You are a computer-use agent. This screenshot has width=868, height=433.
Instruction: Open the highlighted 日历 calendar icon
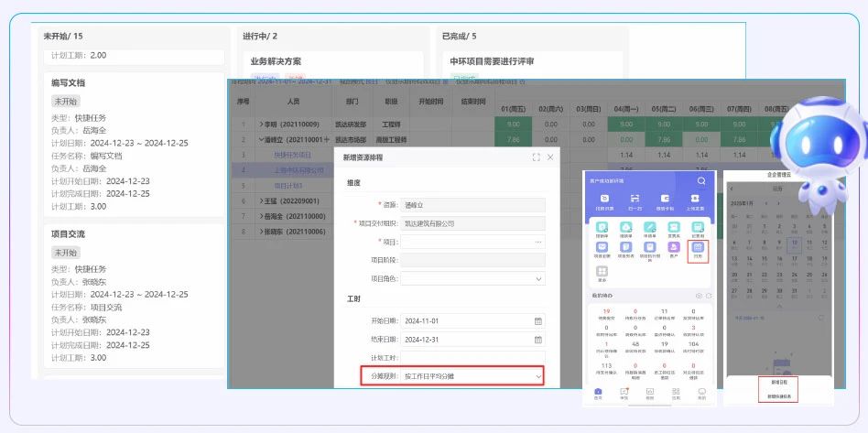698,249
